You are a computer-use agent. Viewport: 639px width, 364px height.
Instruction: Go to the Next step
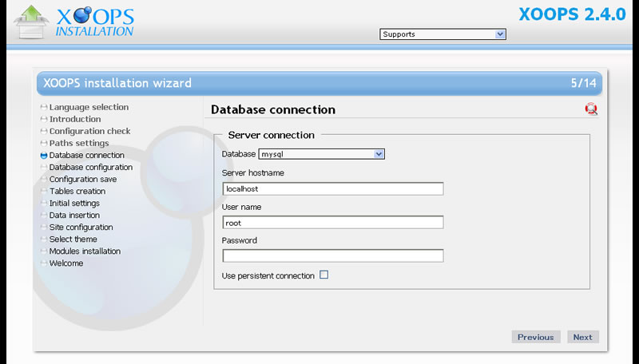[583, 337]
